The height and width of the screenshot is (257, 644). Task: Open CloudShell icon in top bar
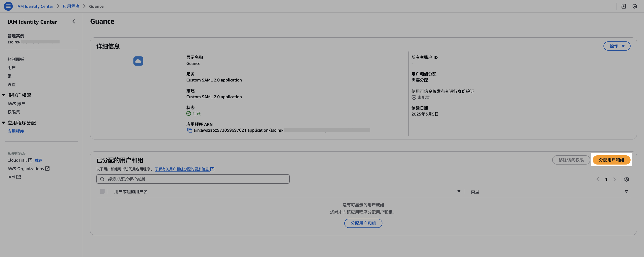click(x=623, y=6)
